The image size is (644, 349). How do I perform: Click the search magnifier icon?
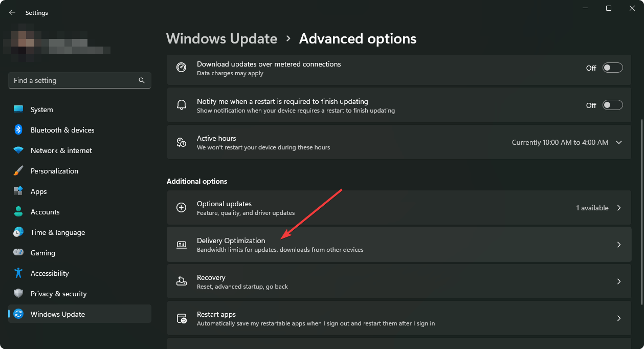[x=142, y=80]
